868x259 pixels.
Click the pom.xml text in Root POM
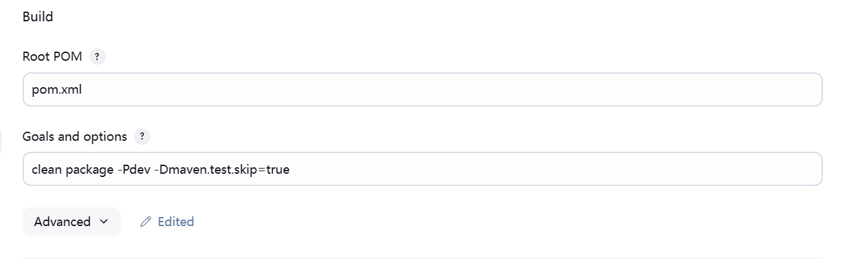(57, 90)
